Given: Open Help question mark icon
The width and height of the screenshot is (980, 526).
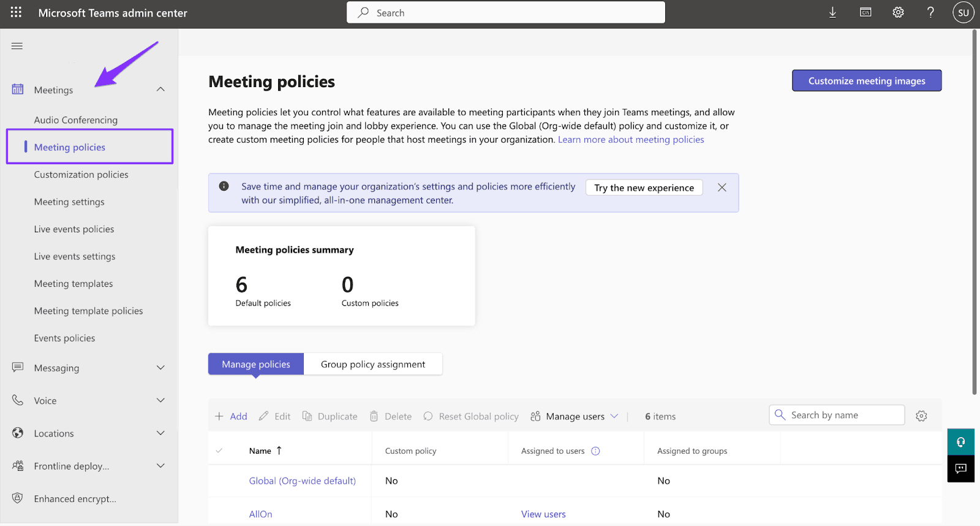Looking at the screenshot, I should click(x=930, y=12).
